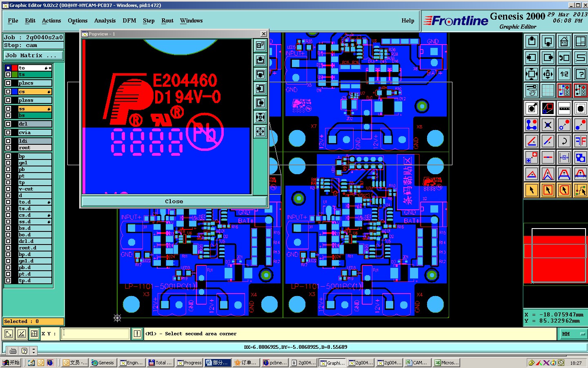Toggle checkbox for layer ss

pyautogui.click(x=8, y=109)
